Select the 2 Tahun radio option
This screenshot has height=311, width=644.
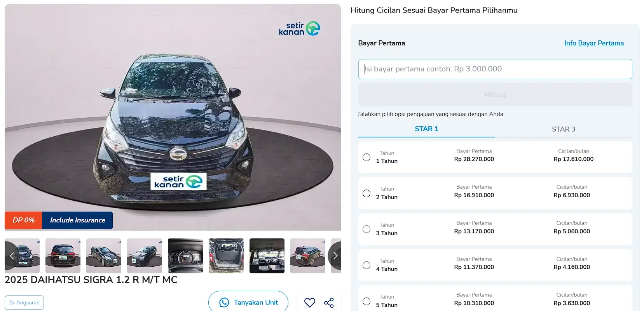click(367, 193)
